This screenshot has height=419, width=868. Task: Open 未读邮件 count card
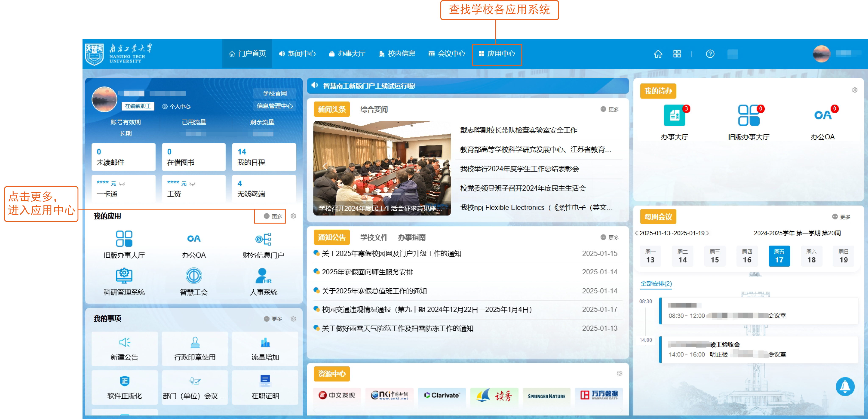coord(123,157)
